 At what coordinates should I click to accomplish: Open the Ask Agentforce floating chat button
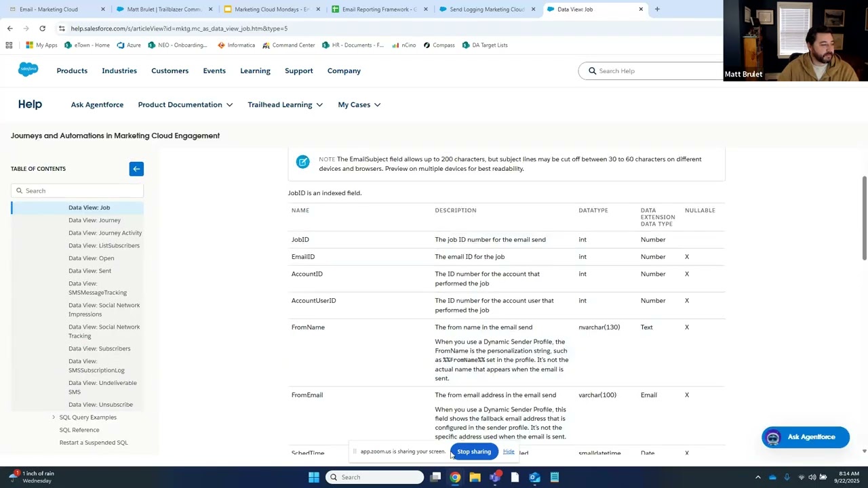pyautogui.click(x=805, y=437)
